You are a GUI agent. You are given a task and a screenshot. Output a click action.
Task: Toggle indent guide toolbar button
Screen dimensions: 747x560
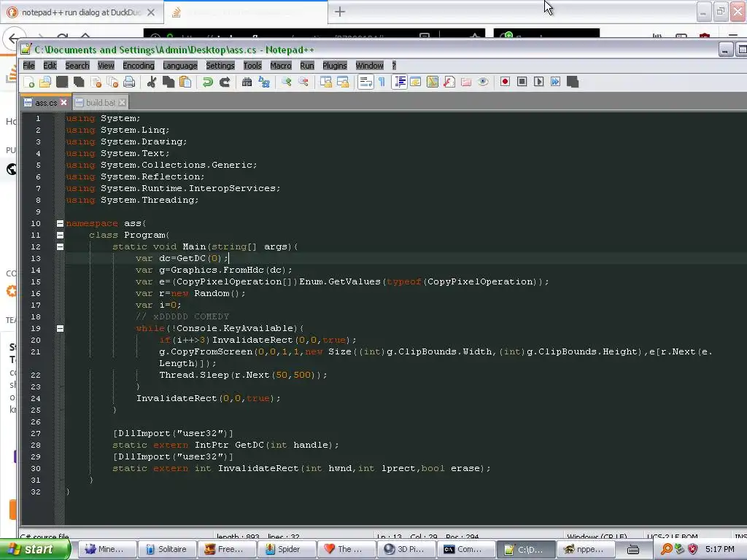399,82
